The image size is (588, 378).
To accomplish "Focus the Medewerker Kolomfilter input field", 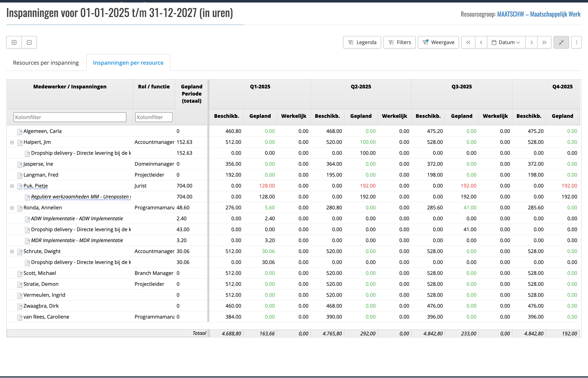I will 70,117.
